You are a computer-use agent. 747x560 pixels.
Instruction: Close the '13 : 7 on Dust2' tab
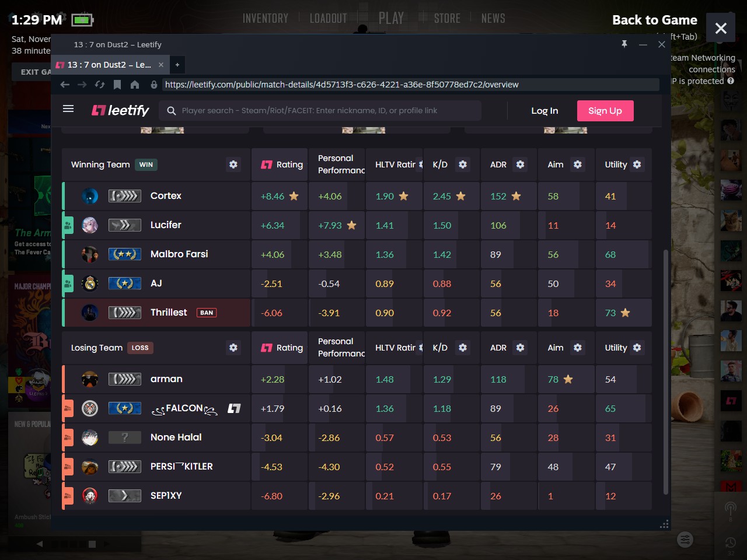pos(161,65)
